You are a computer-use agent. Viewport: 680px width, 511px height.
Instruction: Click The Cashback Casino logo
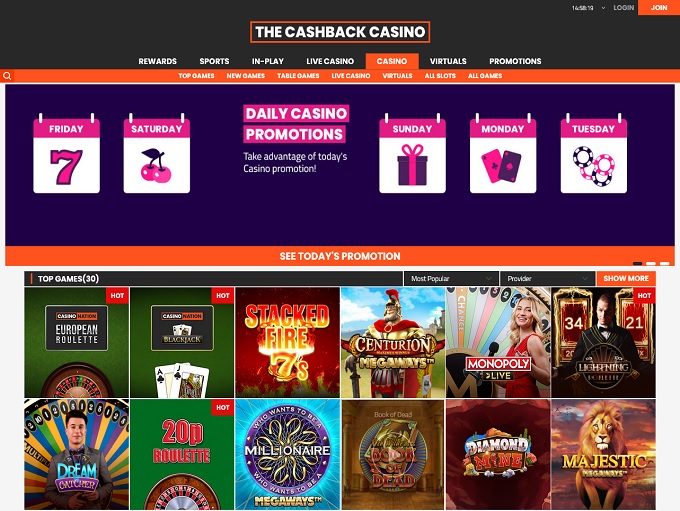[340, 32]
